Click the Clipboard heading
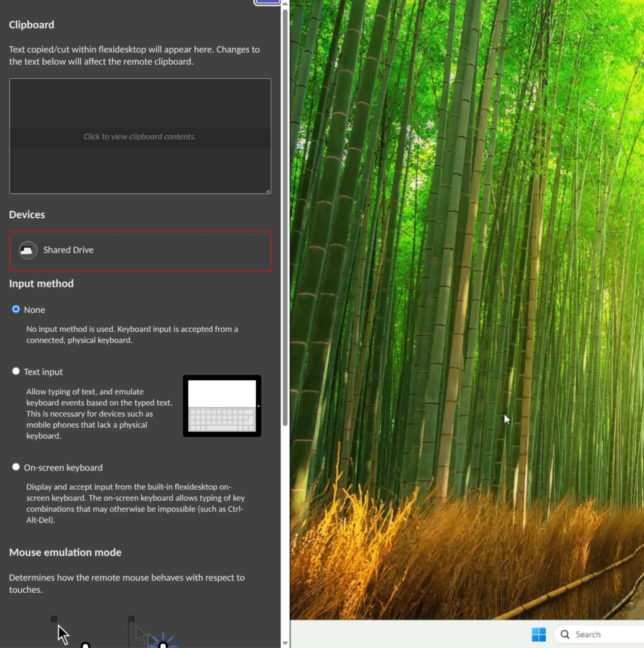The width and height of the screenshot is (644, 648). point(32,25)
